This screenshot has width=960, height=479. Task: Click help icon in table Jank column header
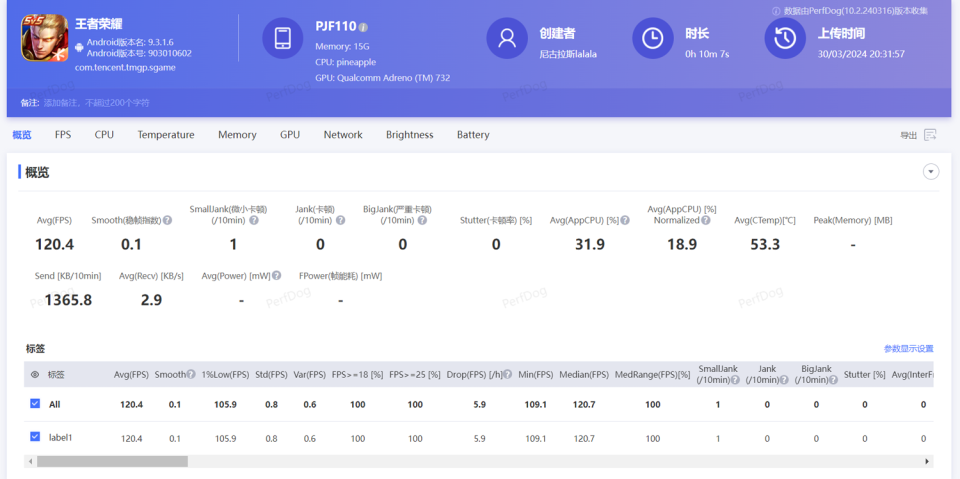pos(784,380)
